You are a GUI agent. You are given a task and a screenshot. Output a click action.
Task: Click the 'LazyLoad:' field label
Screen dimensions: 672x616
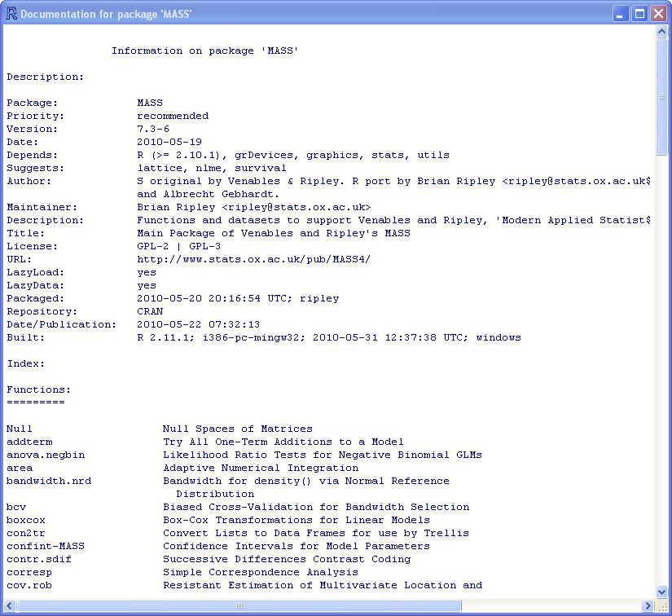[x=36, y=272]
